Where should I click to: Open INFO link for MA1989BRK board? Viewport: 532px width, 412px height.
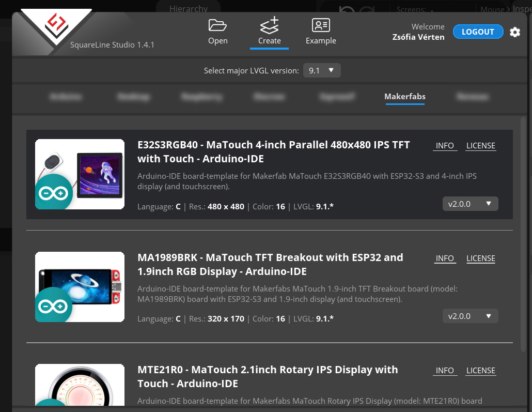445,258
